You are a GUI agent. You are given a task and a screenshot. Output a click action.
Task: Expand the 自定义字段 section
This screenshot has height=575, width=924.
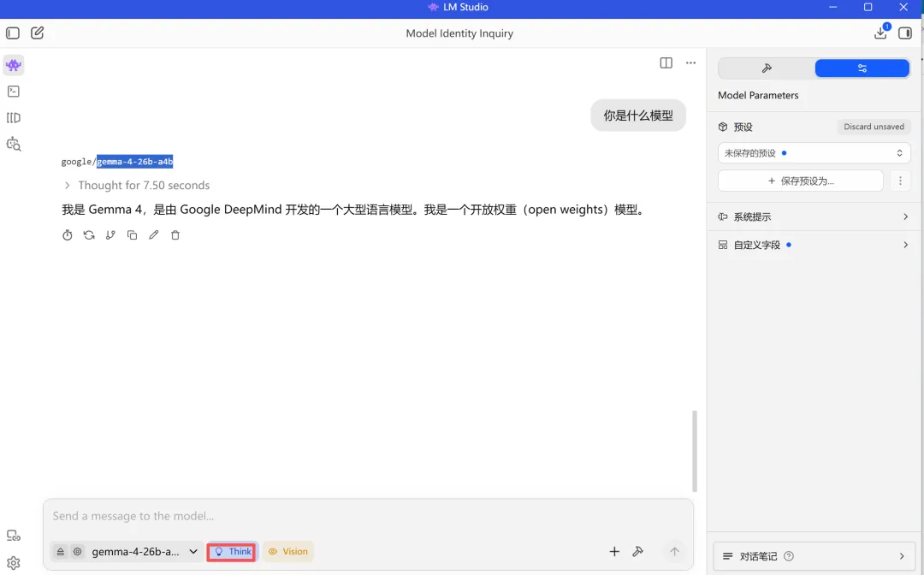coord(814,245)
